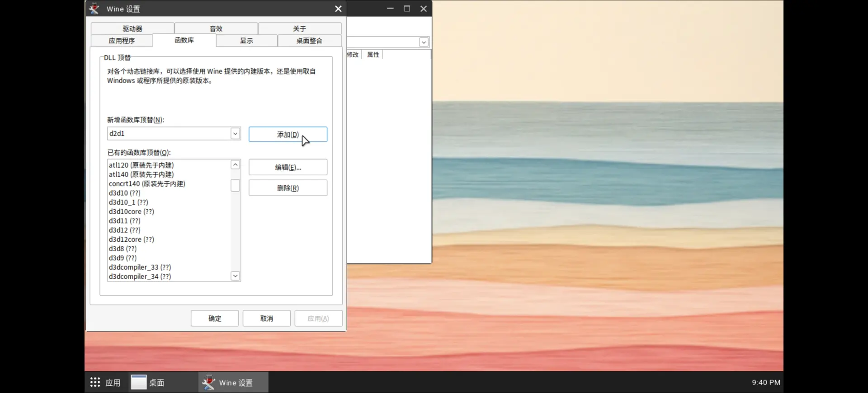Screen dimensions: 868x393
Task: Click the Wine Settings taskbar entry
Action: click(x=233, y=383)
